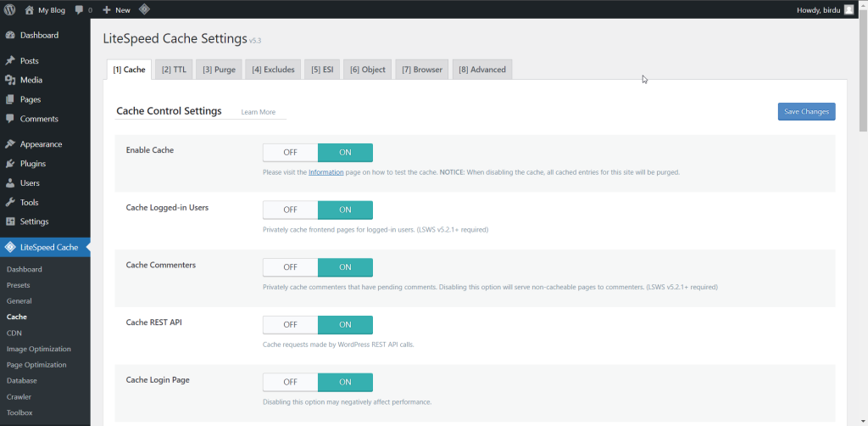
Task: Click the Users person icon
Action: [x=10, y=183]
